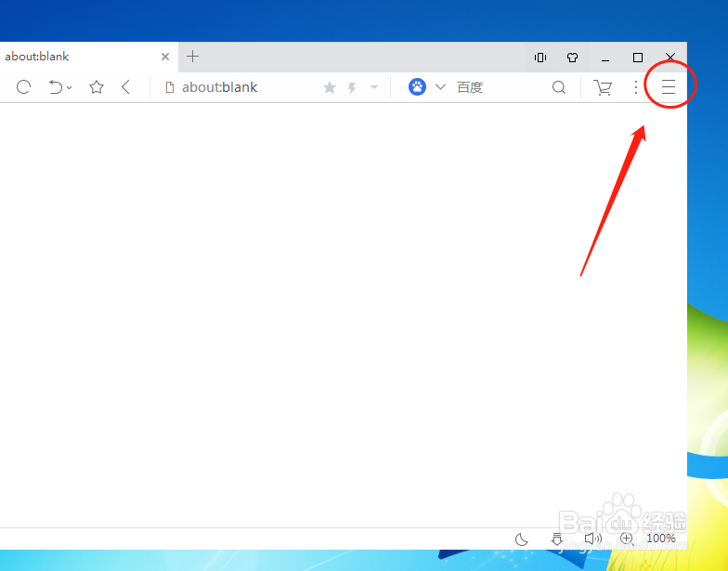Open the three-dot extensions menu
This screenshot has height=571, width=728.
point(636,87)
